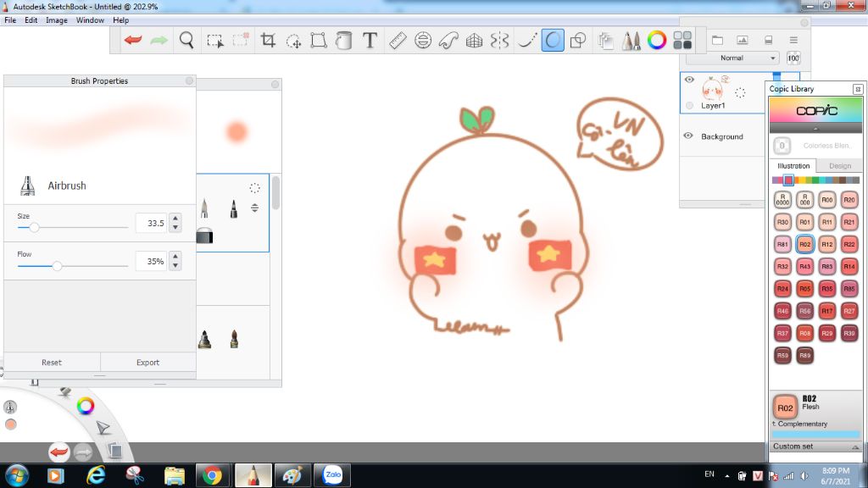Click the layer opacity value 100
868x488 pixels.
pyautogui.click(x=793, y=58)
